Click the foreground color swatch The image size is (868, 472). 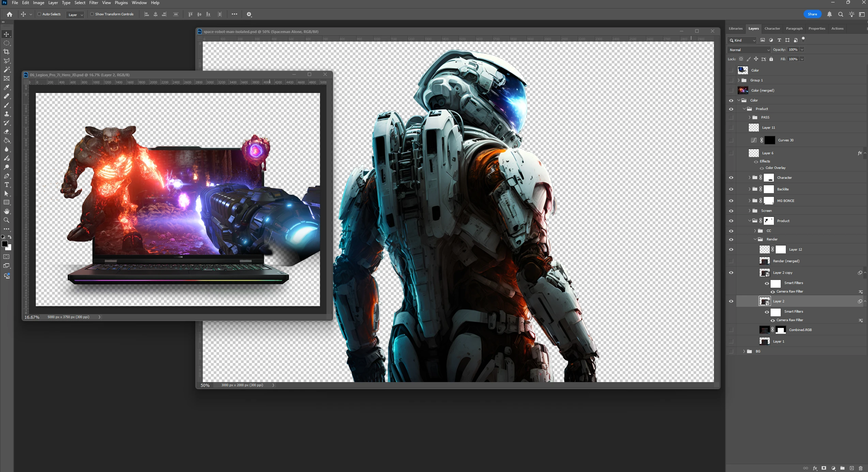(5, 244)
